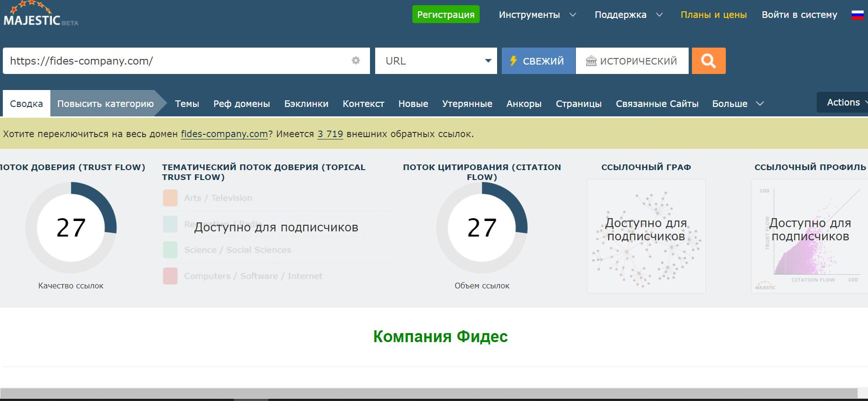Open the Анкоры tab

pyautogui.click(x=524, y=104)
